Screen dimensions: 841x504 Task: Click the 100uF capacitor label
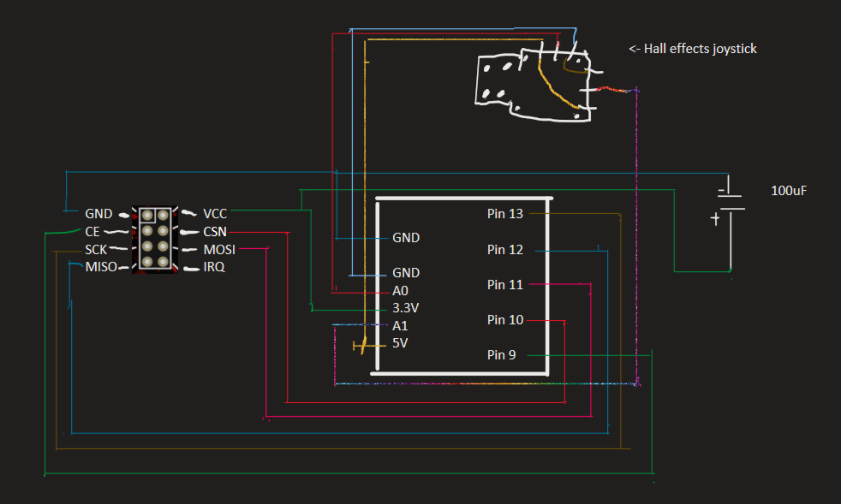point(789,191)
